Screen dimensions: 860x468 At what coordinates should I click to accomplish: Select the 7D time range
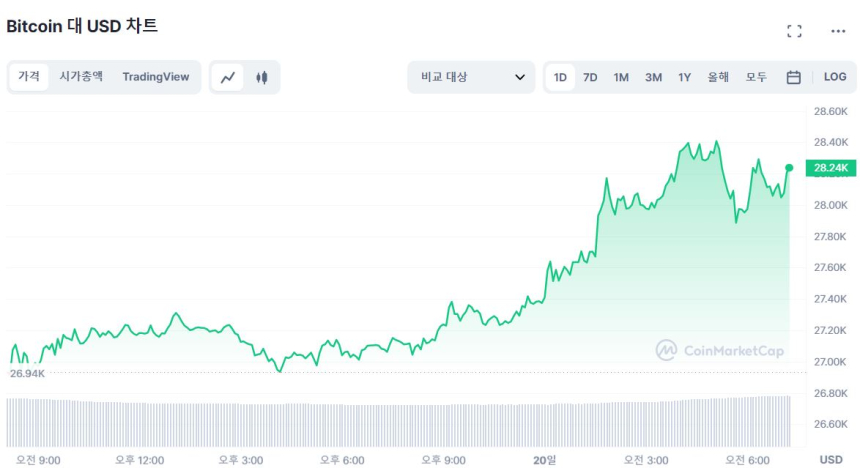point(590,77)
